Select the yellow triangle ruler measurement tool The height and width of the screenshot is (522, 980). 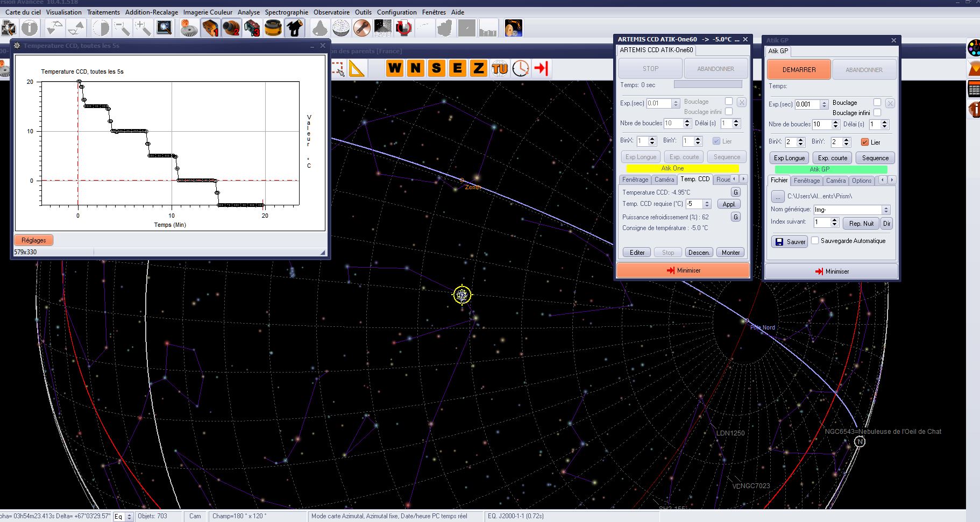pyautogui.click(x=357, y=68)
